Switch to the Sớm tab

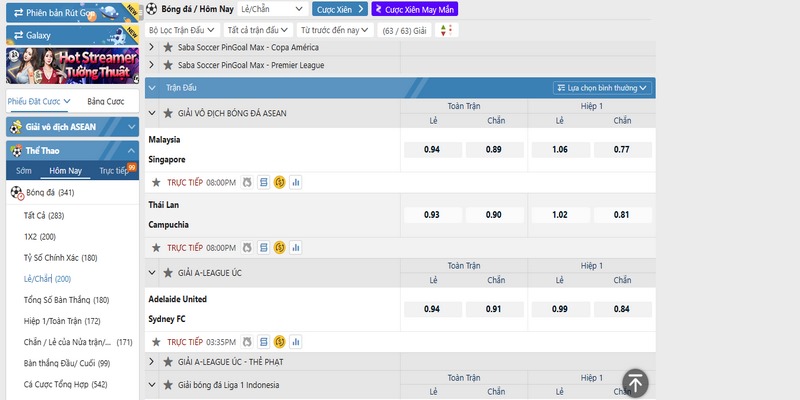(x=24, y=170)
